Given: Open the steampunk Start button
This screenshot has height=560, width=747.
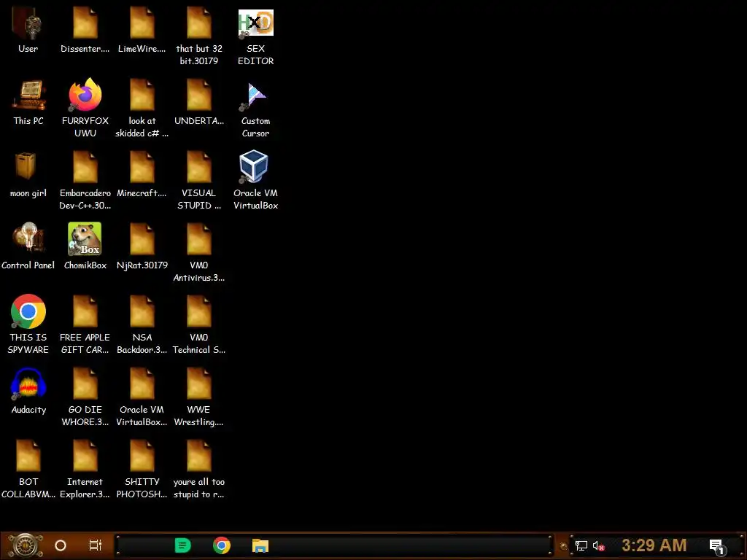Looking at the screenshot, I should (25, 545).
